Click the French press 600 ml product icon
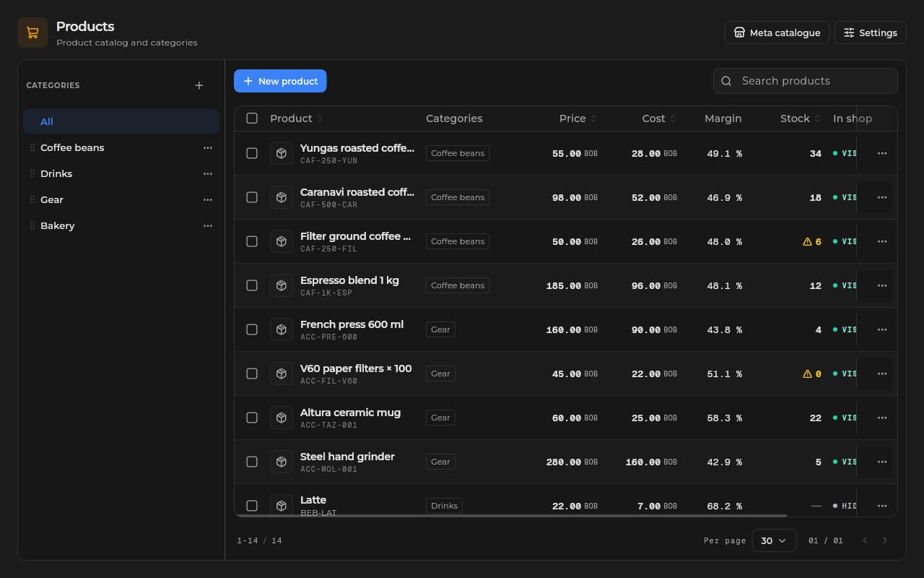The height and width of the screenshot is (578, 924). 282,329
